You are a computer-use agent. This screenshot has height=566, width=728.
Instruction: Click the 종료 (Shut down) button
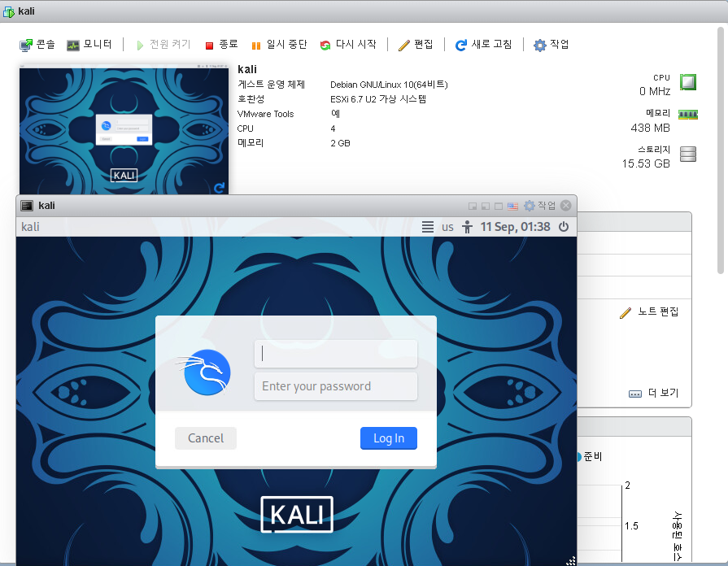(x=221, y=45)
